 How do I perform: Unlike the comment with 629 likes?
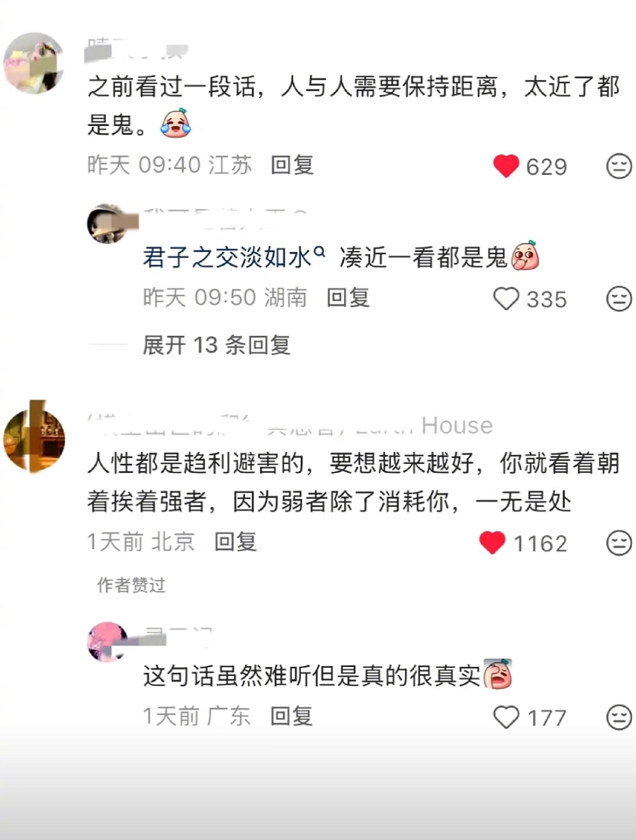(x=506, y=166)
